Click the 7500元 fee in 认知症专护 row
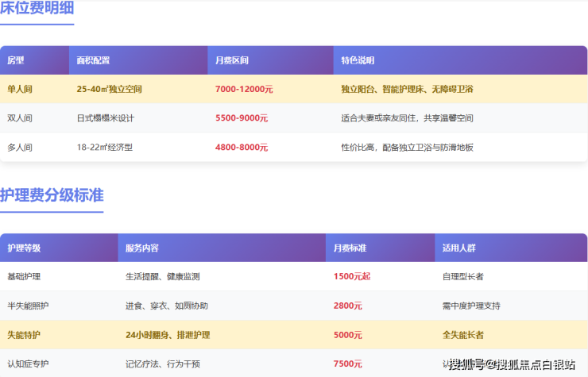The height and width of the screenshot is (377, 588). point(348,364)
